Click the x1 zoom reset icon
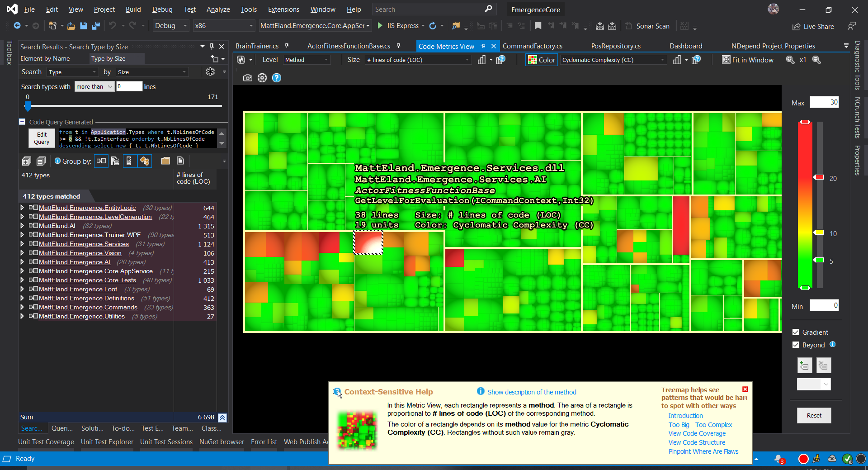The height and width of the screenshot is (470, 868). coord(803,59)
